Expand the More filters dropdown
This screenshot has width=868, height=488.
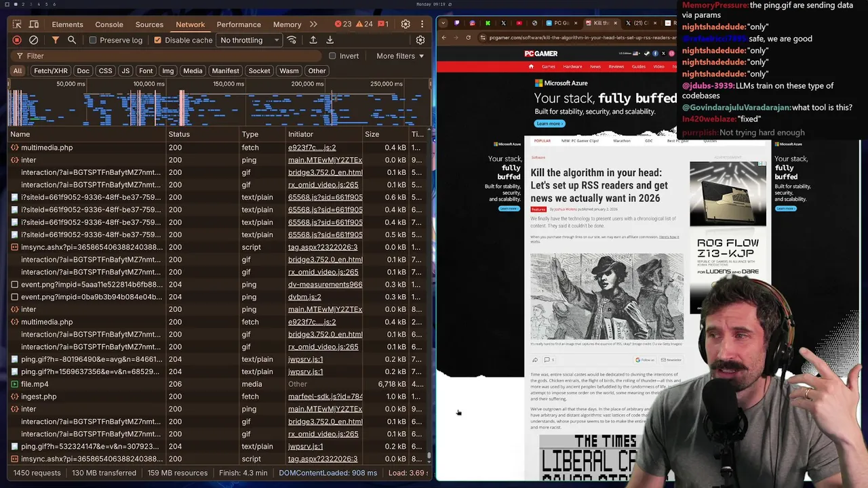pos(400,56)
